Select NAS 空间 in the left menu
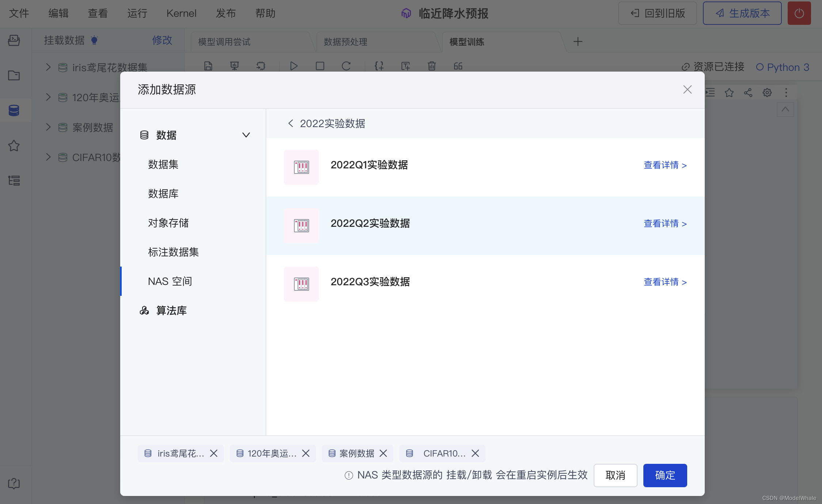This screenshot has width=822, height=504. (170, 281)
